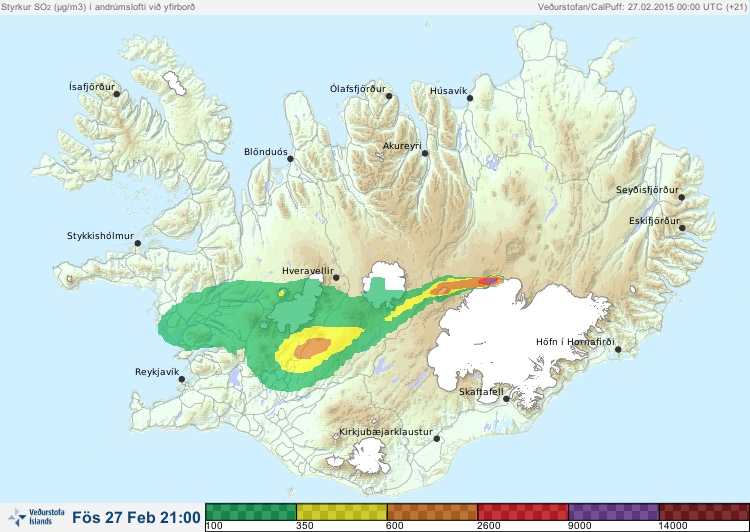Click the legend value 9000

580,526
